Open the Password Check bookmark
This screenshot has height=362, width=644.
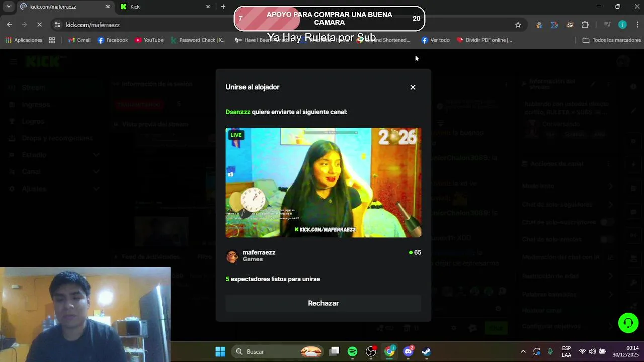pyautogui.click(x=198, y=40)
